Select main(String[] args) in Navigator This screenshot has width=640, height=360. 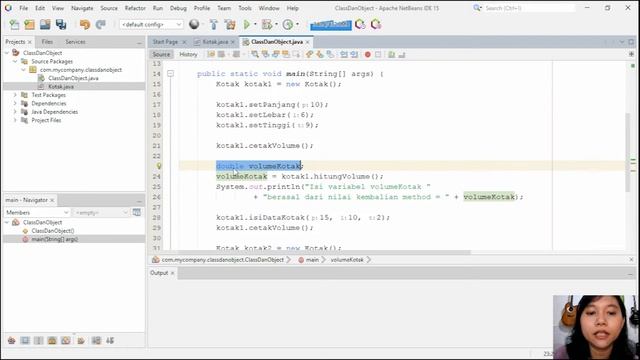(x=55, y=239)
